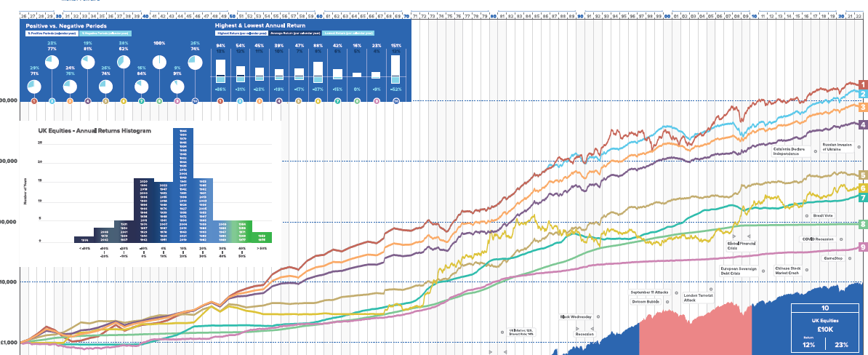868x355 pixels.
Task: Open the Catalonia Declare Independence event label
Action: (x=790, y=151)
